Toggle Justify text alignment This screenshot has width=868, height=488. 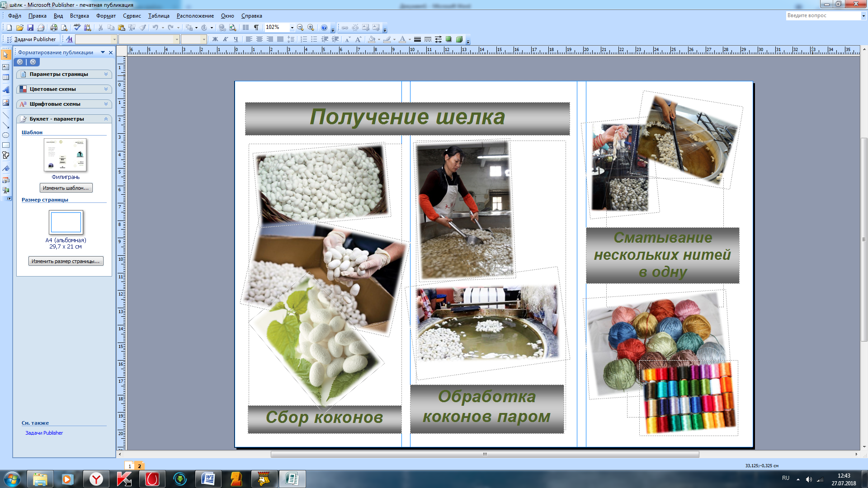point(280,39)
